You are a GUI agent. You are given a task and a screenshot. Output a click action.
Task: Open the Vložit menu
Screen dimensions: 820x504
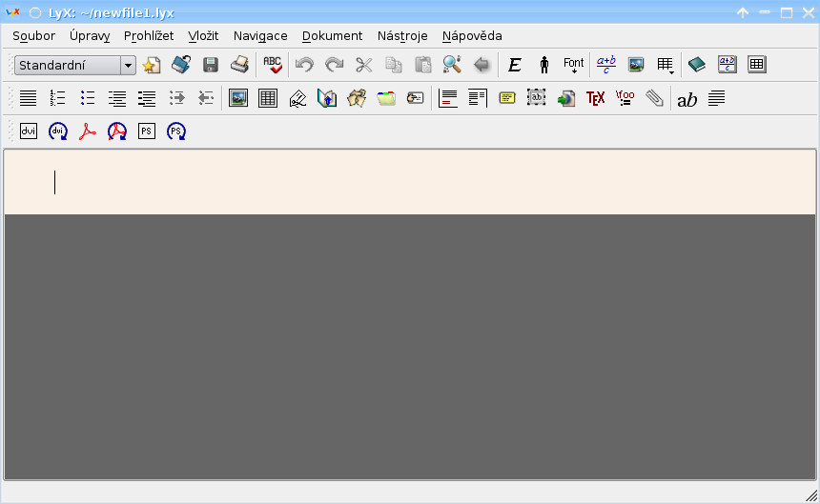[203, 35]
